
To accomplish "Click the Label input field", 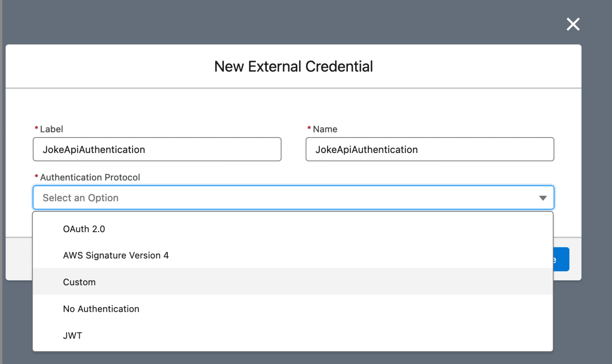I will pyautogui.click(x=157, y=149).
